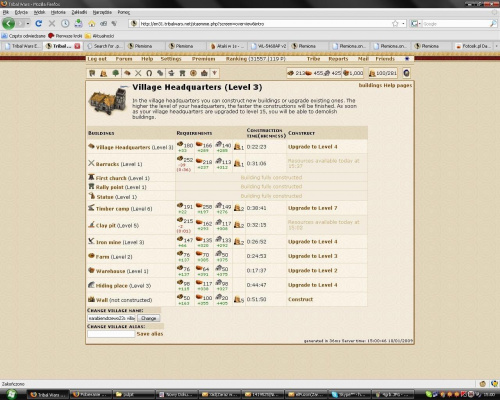This screenshot has height=400, width=500.
Task: Click the round coin quickbar icon
Action: 193,73
